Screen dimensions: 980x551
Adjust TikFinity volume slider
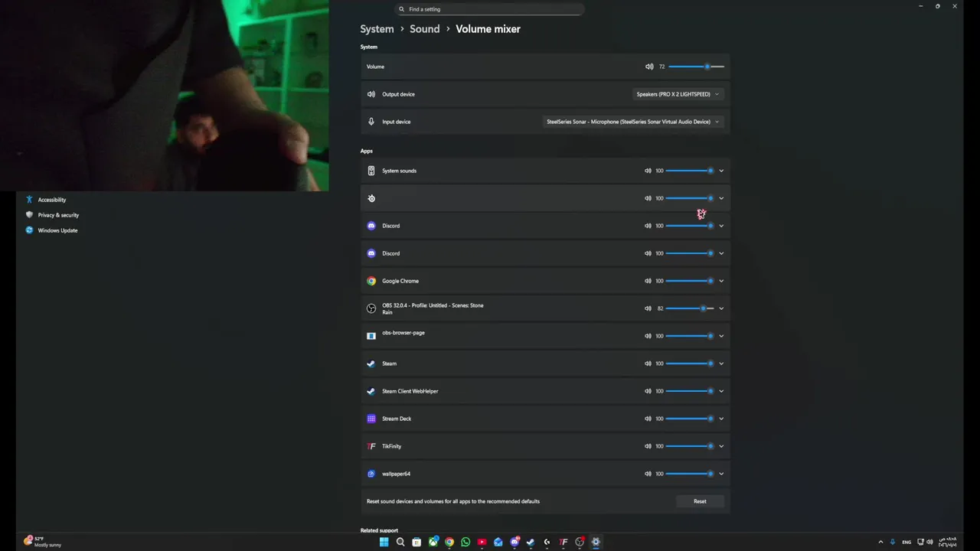point(690,446)
